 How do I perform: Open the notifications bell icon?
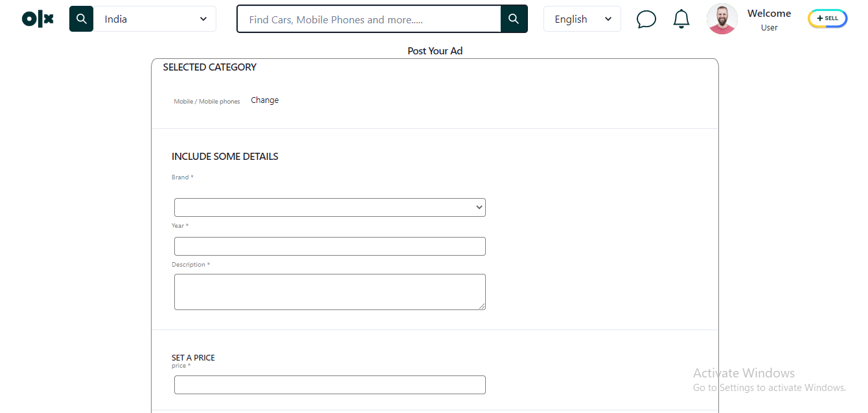point(681,19)
